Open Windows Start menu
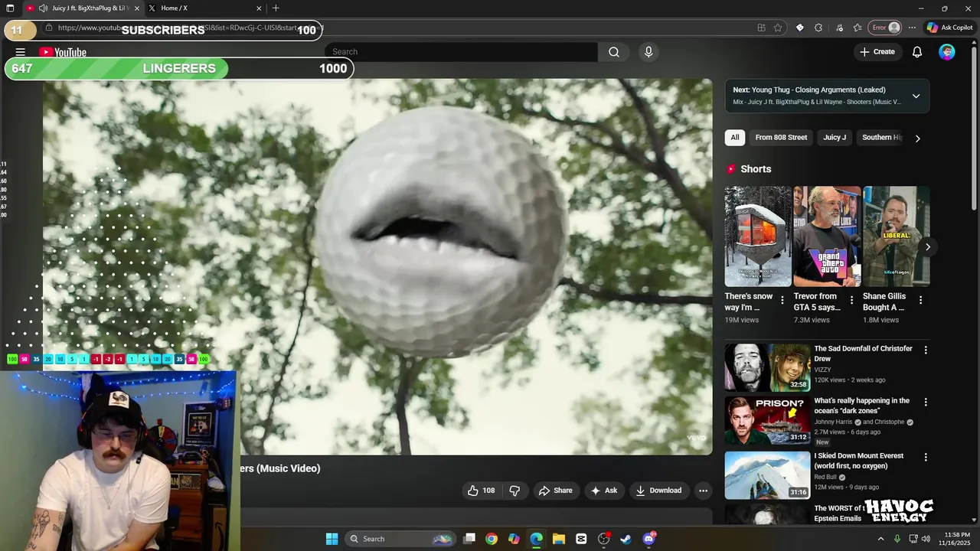The width and height of the screenshot is (980, 551). (x=332, y=539)
